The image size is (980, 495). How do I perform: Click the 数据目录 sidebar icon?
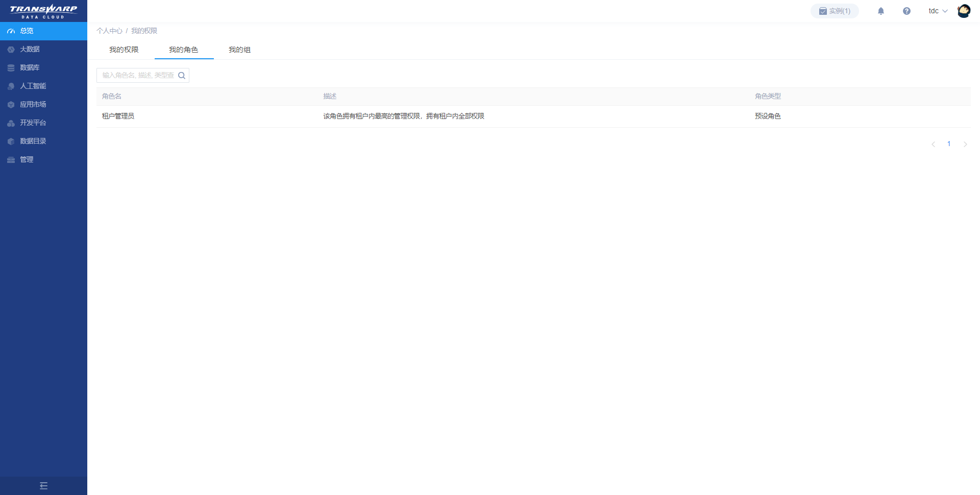point(11,142)
